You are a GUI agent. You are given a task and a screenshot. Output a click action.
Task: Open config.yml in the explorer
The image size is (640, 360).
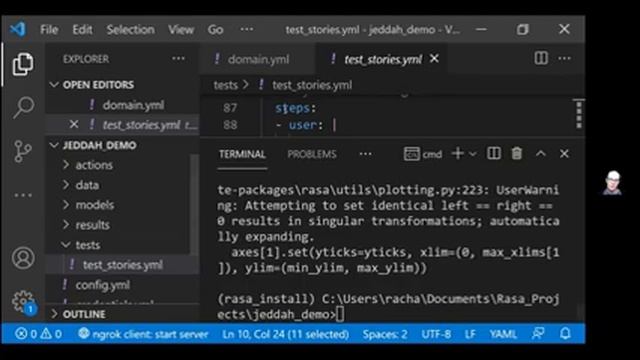(x=102, y=284)
